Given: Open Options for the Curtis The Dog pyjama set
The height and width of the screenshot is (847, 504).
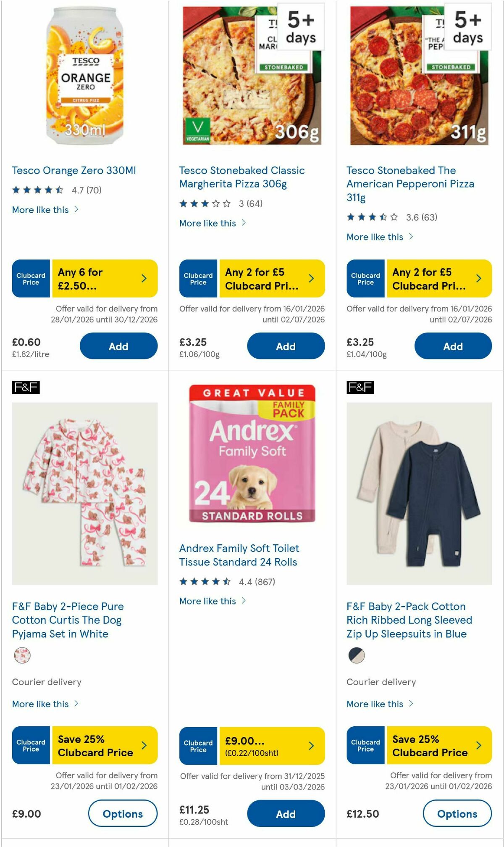Looking at the screenshot, I should click(122, 813).
